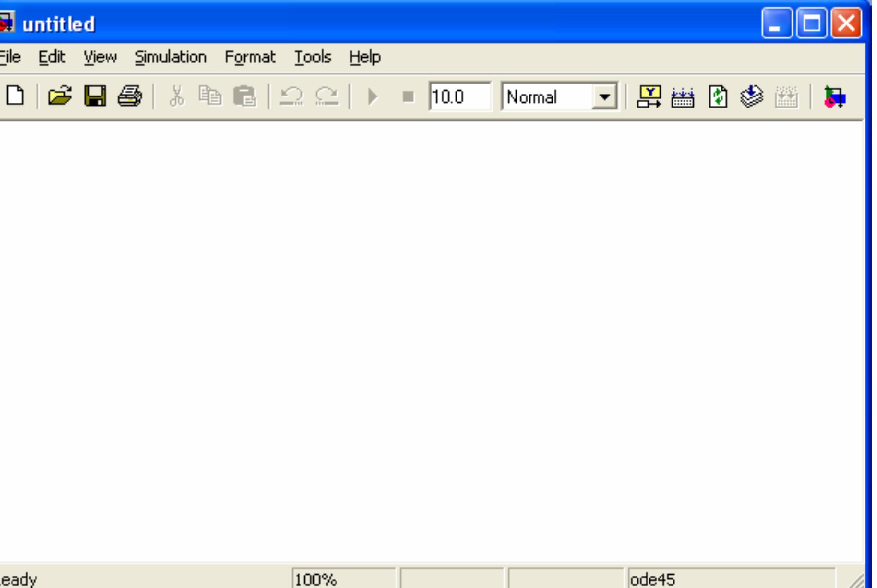This screenshot has width=877, height=588.
Task: Click the Paste icon
Action: click(245, 96)
